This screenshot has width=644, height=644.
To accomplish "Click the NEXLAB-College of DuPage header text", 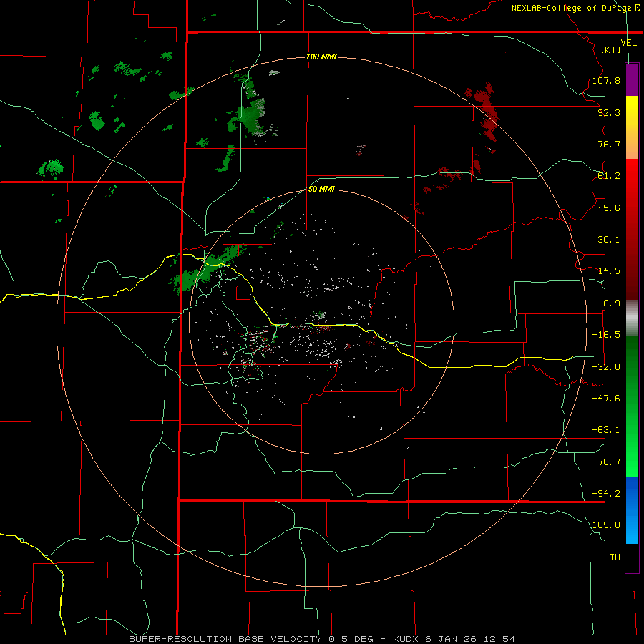I will pos(575,8).
